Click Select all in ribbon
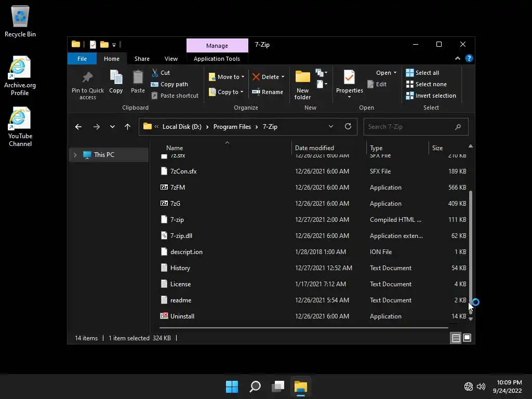The image size is (532, 399). [422, 73]
